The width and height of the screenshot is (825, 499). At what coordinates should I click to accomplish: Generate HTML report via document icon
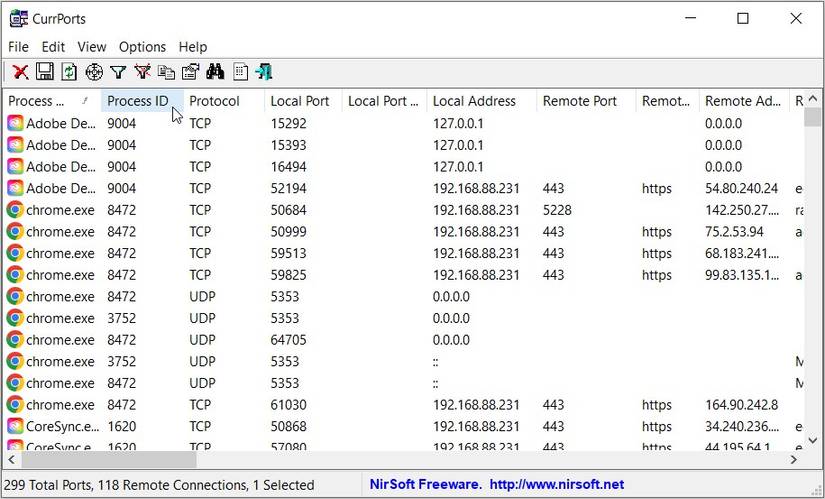click(240, 72)
